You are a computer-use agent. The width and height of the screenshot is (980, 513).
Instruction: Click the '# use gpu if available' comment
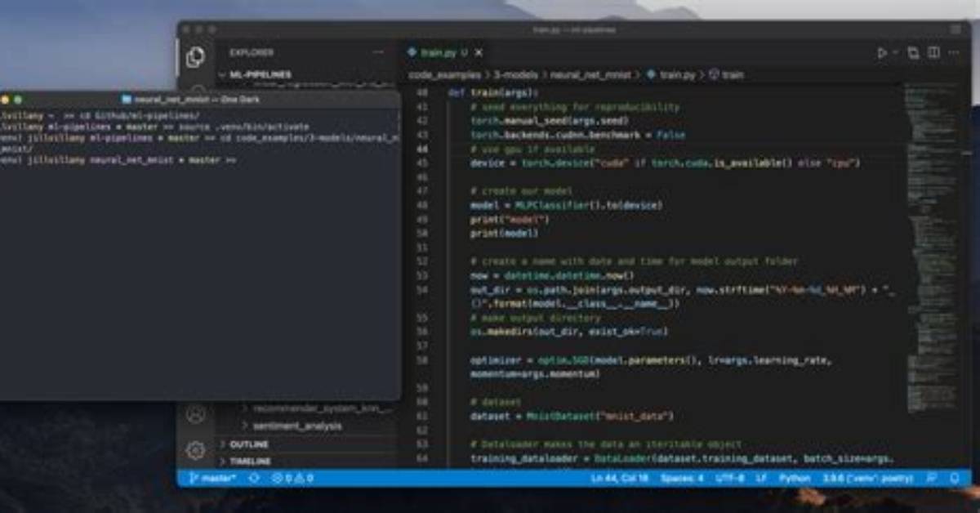(533, 149)
